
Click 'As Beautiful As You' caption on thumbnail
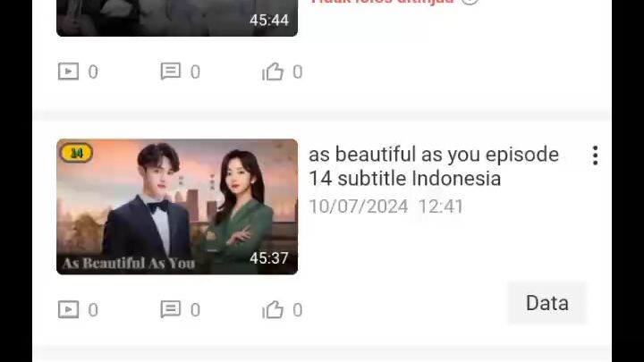point(129,263)
